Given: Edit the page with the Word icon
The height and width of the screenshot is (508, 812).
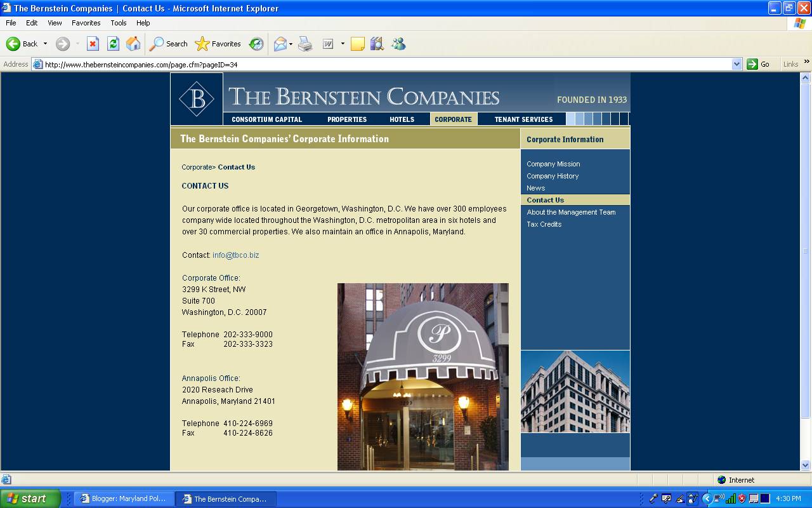Looking at the screenshot, I should click(x=328, y=44).
